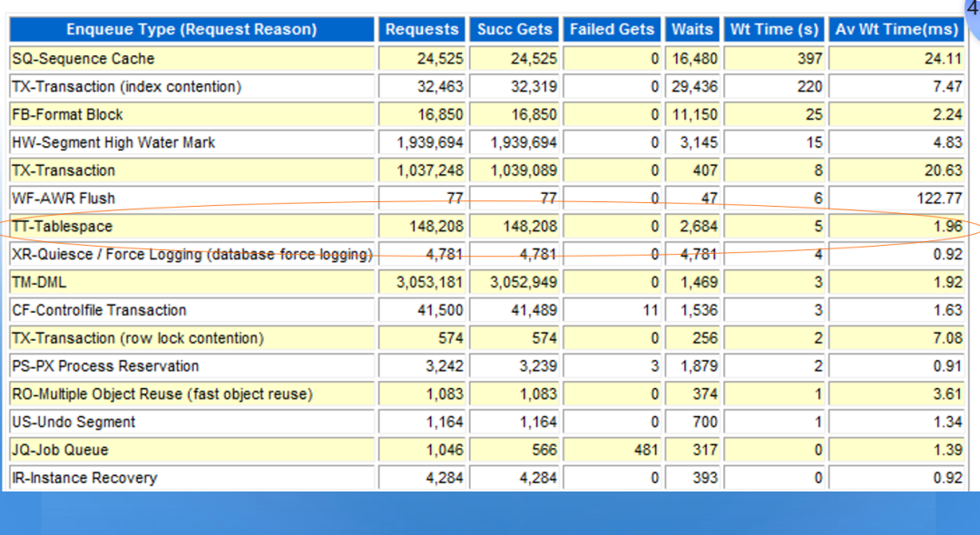This screenshot has height=535, width=980.
Task: Click IR-Instance Recovery waits value 393
Action: (705, 478)
